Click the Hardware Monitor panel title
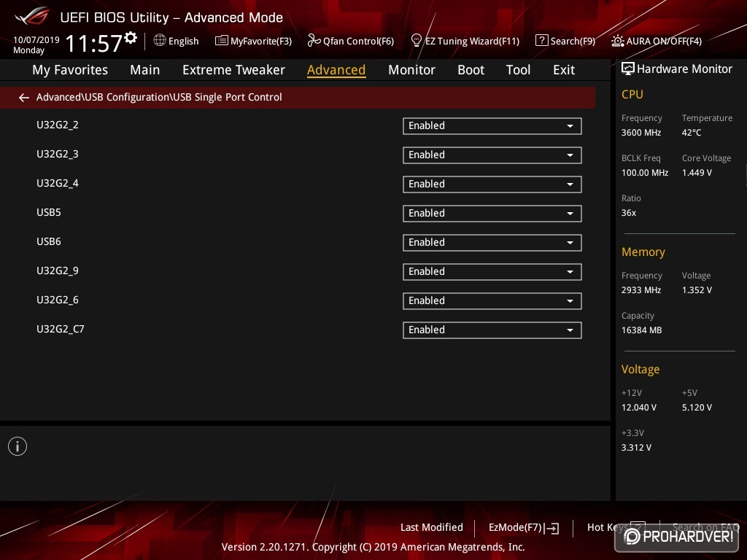747x560 pixels. 684,69
